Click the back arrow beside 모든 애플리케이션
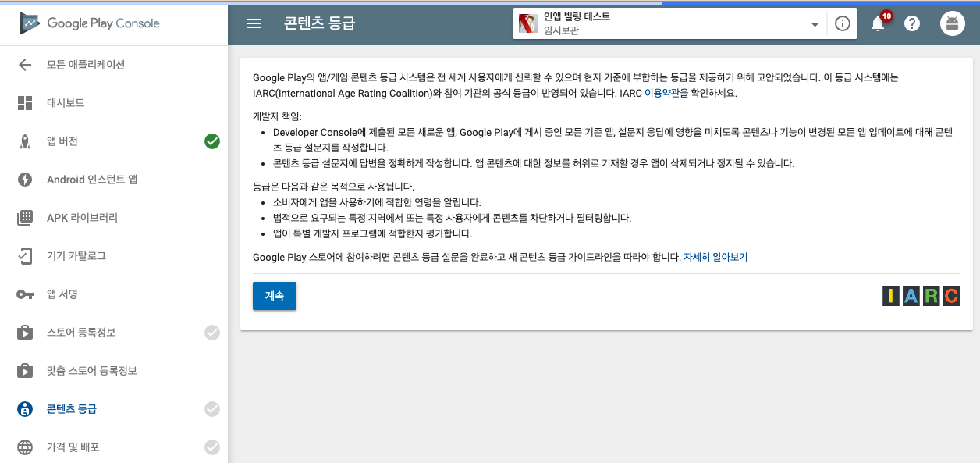Screen dimensions: 980x463 tap(25, 65)
